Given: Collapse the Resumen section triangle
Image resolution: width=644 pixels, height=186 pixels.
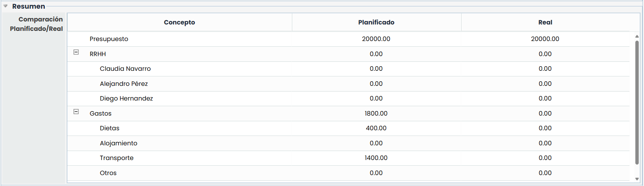Looking at the screenshot, I should pyautogui.click(x=6, y=6).
